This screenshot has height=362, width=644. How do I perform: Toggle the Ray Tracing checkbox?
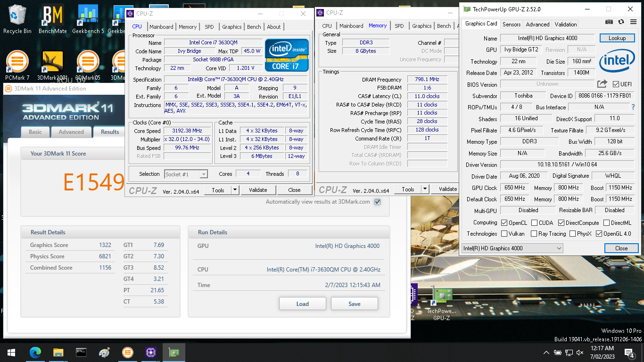tap(534, 234)
